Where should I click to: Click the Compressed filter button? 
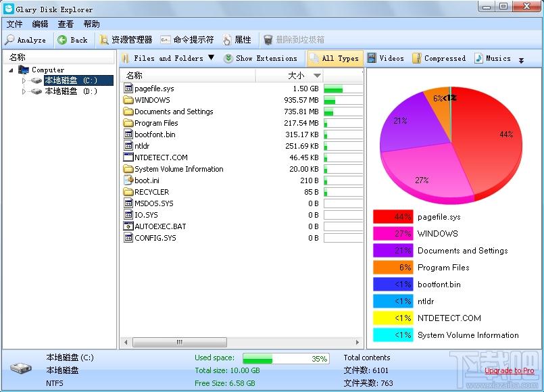point(439,58)
